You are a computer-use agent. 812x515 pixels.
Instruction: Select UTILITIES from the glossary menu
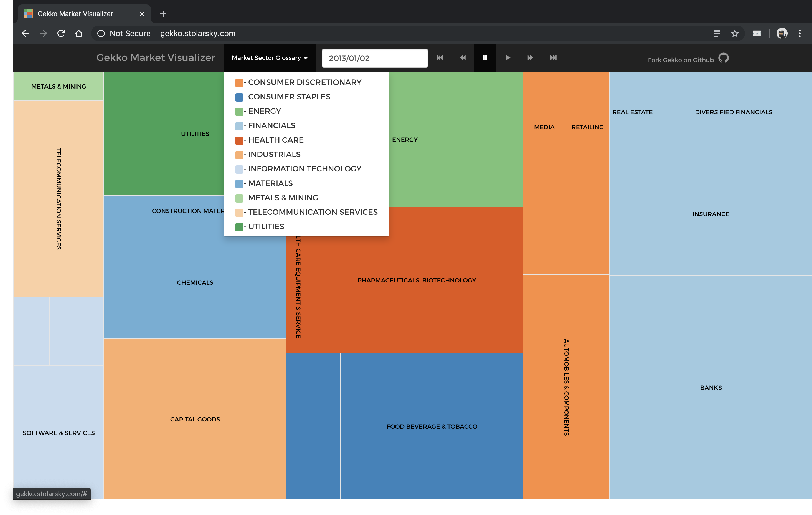pyautogui.click(x=266, y=226)
